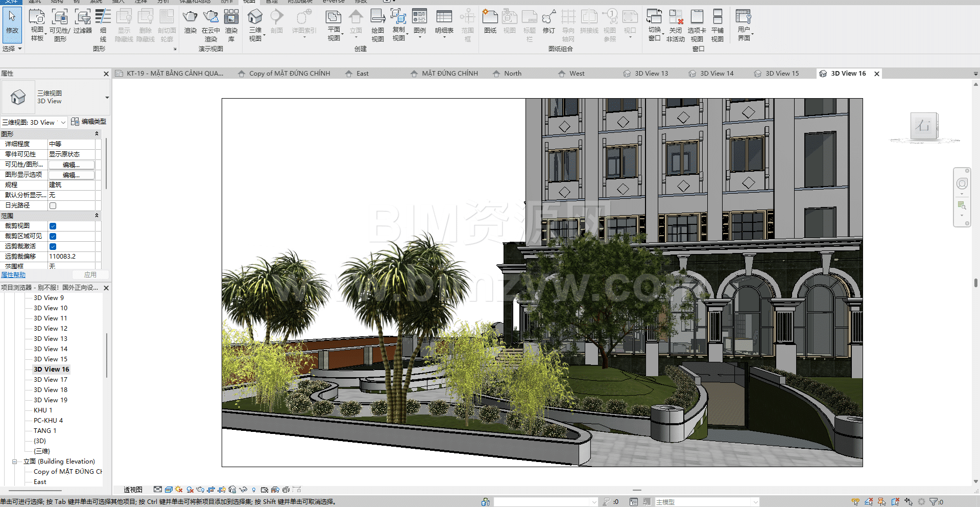
Task: Select 3D View 17 in project browser
Action: click(x=50, y=380)
